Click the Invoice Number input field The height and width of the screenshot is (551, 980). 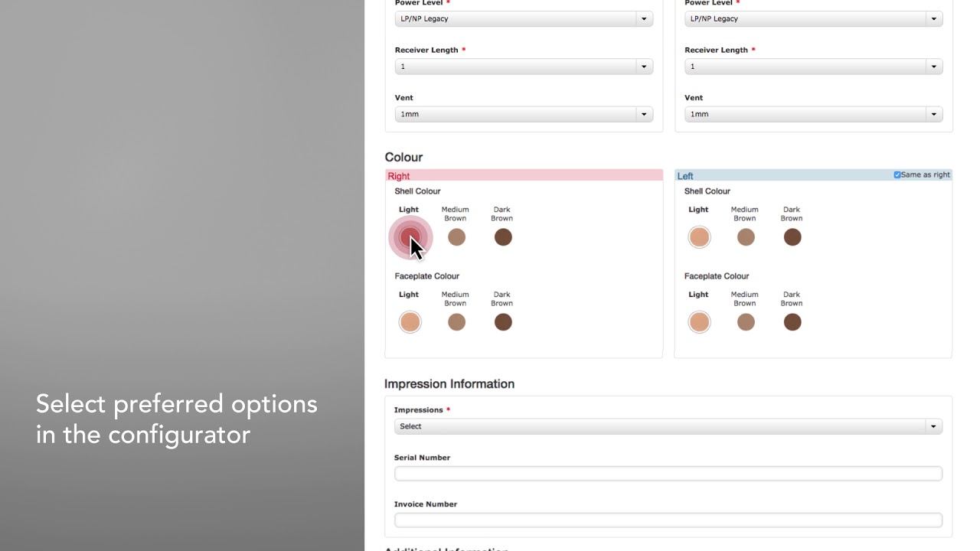668,520
